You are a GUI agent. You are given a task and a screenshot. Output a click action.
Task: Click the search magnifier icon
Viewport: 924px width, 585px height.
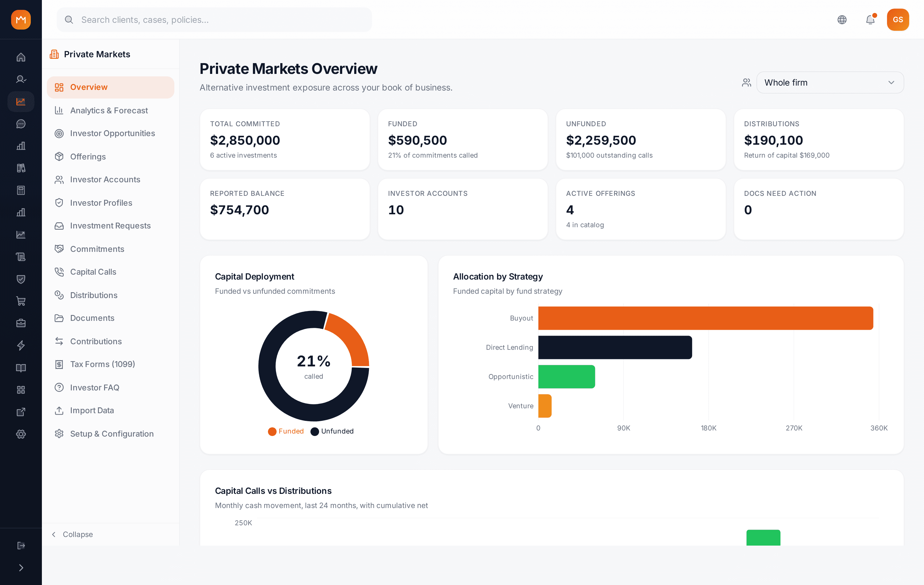click(x=69, y=20)
